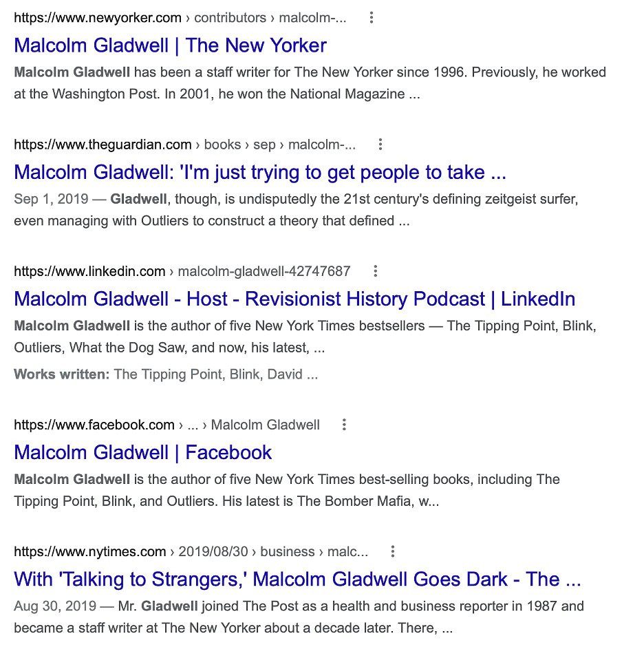Click the nytimes.com 2019/08/30 business URL
The height and width of the screenshot is (658, 644).
click(x=191, y=551)
